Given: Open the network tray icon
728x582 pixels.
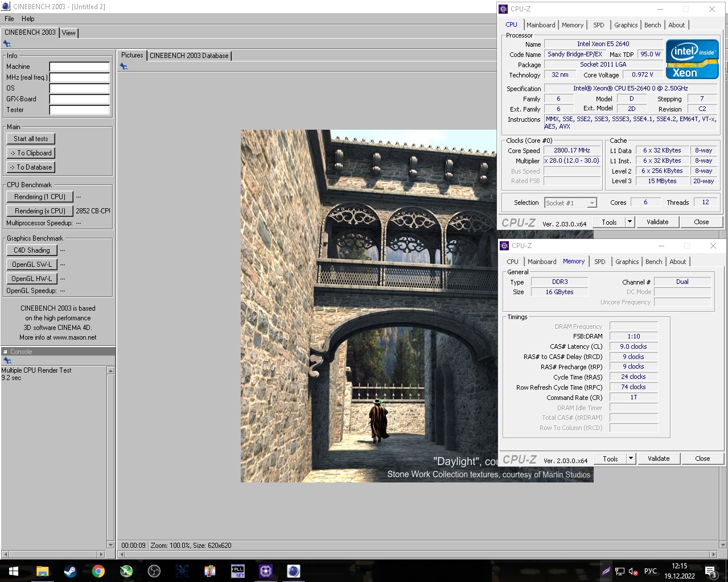Looking at the screenshot, I should (x=620, y=571).
